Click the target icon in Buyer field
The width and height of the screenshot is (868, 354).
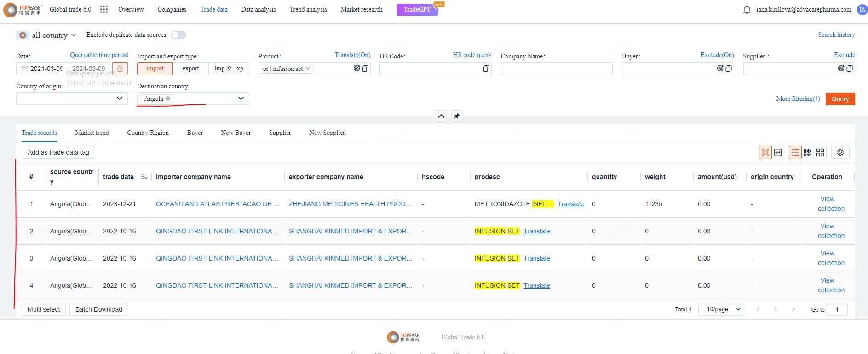coord(720,69)
